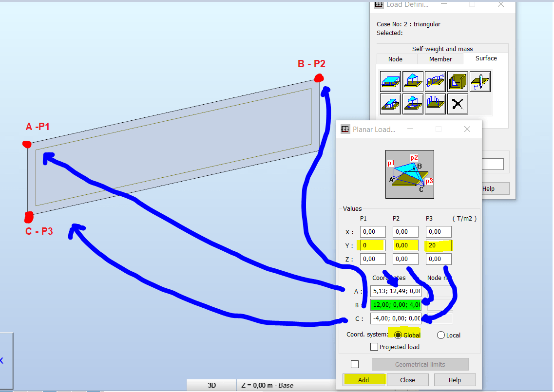The width and height of the screenshot is (554, 392).
Task: Click the black X delete load icon
Action: (458, 104)
